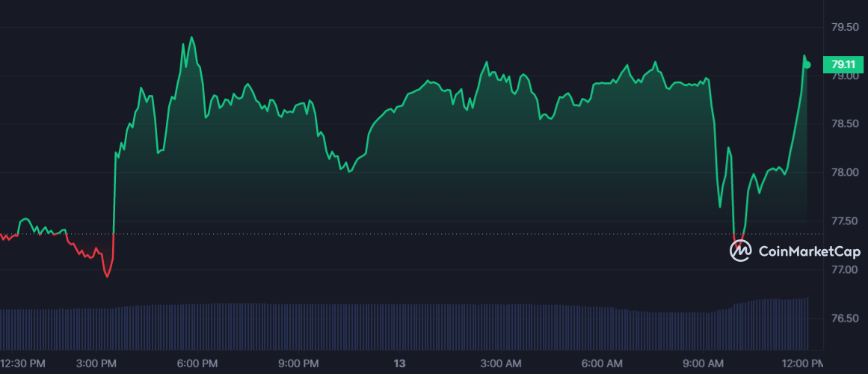Viewport: 868px width, 374px height.
Task: Click the 78.00 price axis label
Action: (843, 173)
